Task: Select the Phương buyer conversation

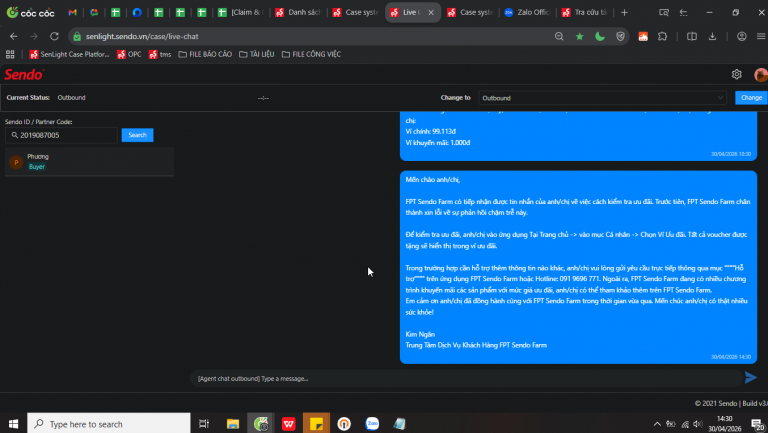Action: coord(90,162)
